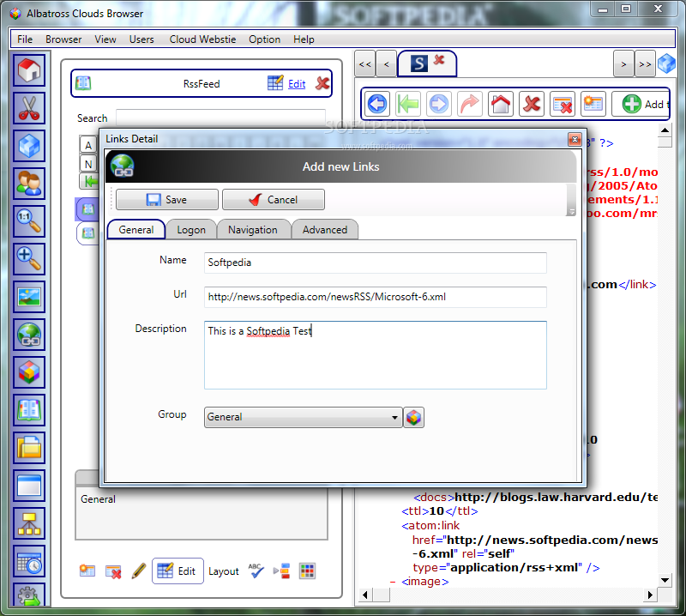Click the Edit button in bottom toolbar
Screen dimensions: 686x616
(x=178, y=571)
